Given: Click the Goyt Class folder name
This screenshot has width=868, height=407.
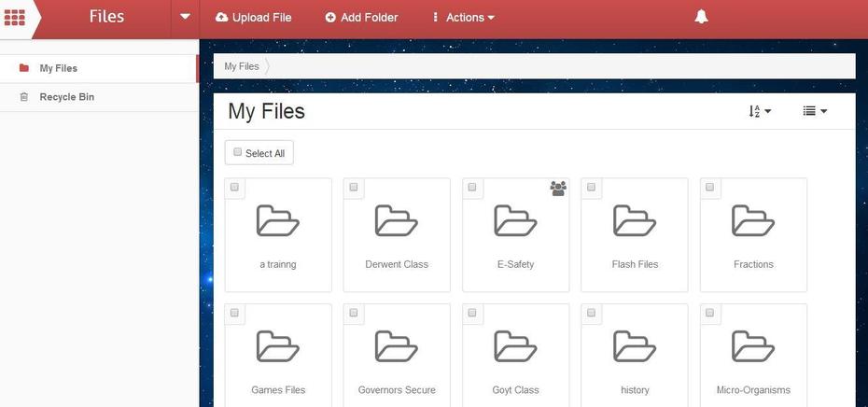Looking at the screenshot, I should click(515, 390).
